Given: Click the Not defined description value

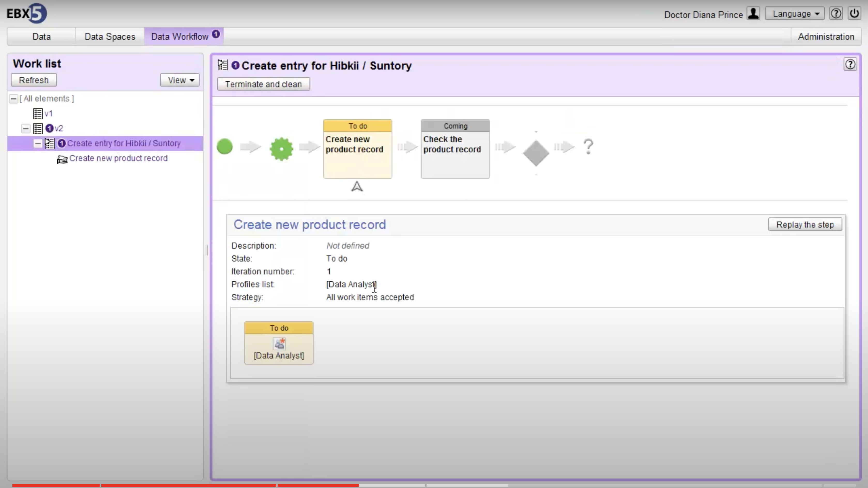Looking at the screenshot, I should click(x=348, y=246).
